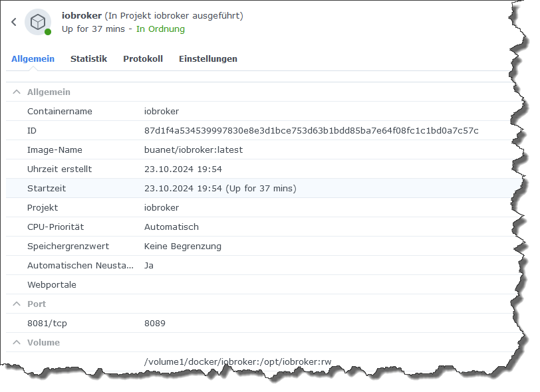Click the Automatischen Neustart value Ja
Image resolution: width=540 pixels, height=392 pixels.
[149, 266]
